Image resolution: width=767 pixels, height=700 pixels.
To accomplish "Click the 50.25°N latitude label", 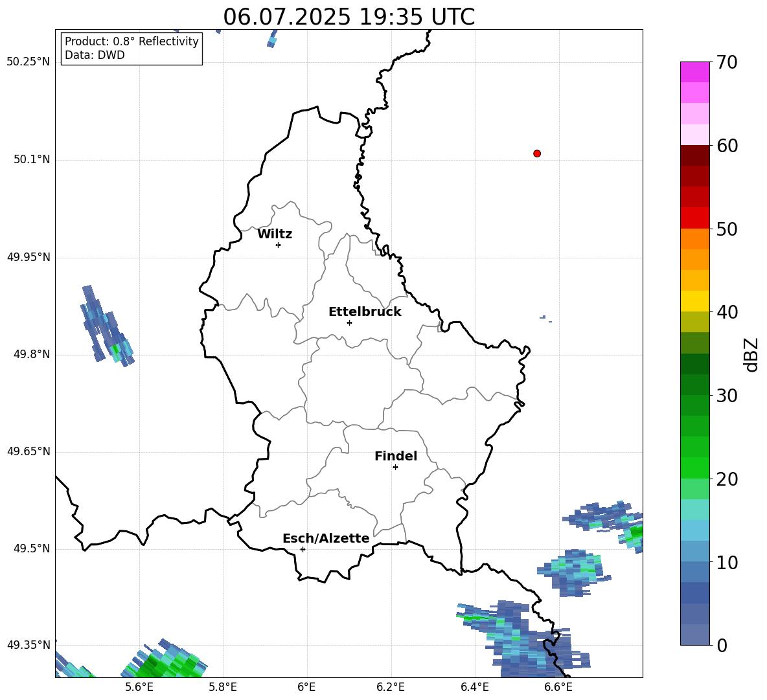I will 29,62.
